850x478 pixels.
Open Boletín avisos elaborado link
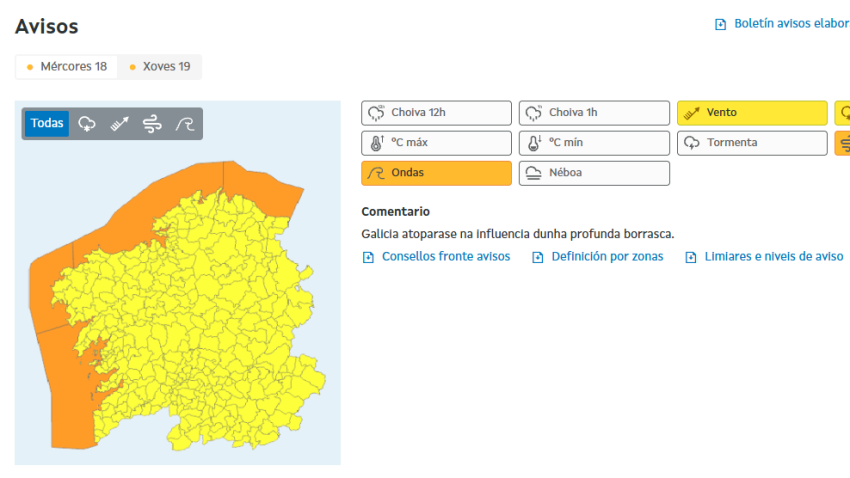coord(791,24)
